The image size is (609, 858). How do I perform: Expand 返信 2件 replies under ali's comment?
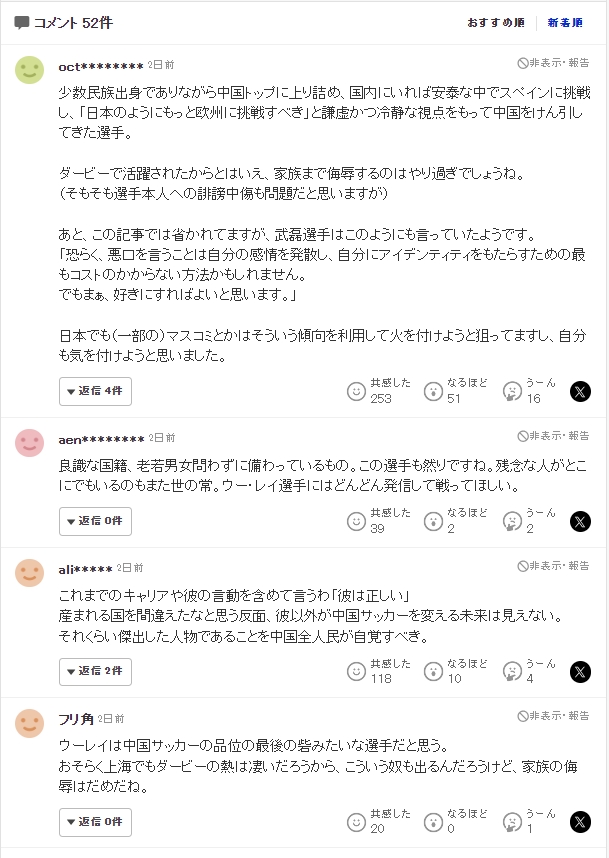95,671
